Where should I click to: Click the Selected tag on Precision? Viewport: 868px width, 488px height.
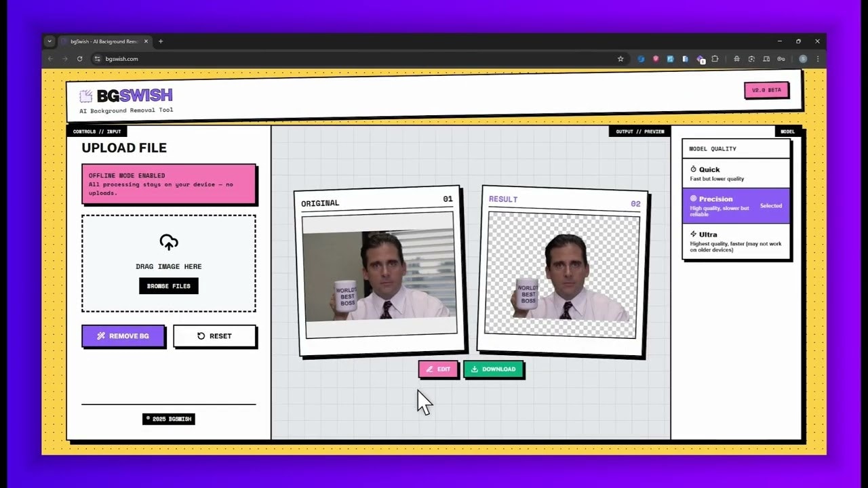point(771,205)
